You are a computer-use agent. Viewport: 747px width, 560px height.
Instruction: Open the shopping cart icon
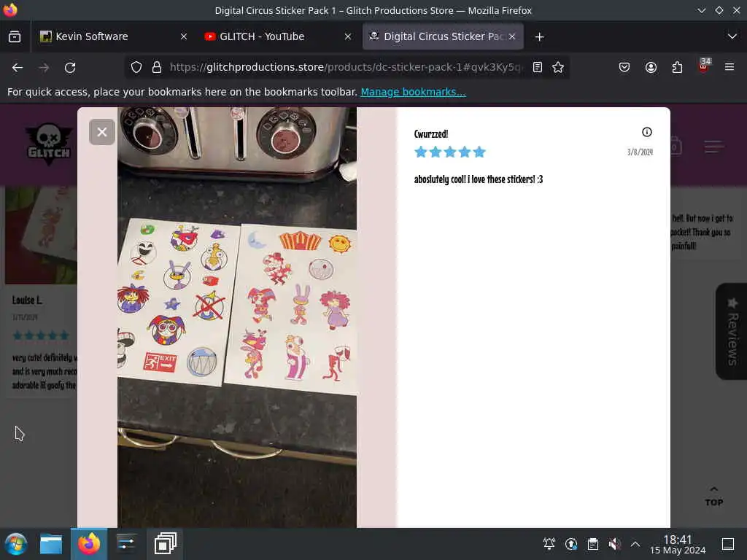(675, 146)
